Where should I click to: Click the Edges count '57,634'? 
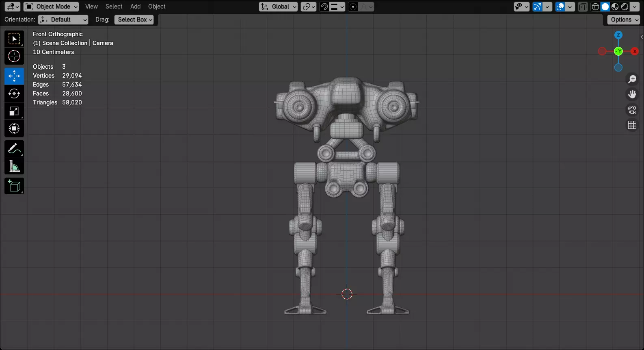(x=72, y=85)
